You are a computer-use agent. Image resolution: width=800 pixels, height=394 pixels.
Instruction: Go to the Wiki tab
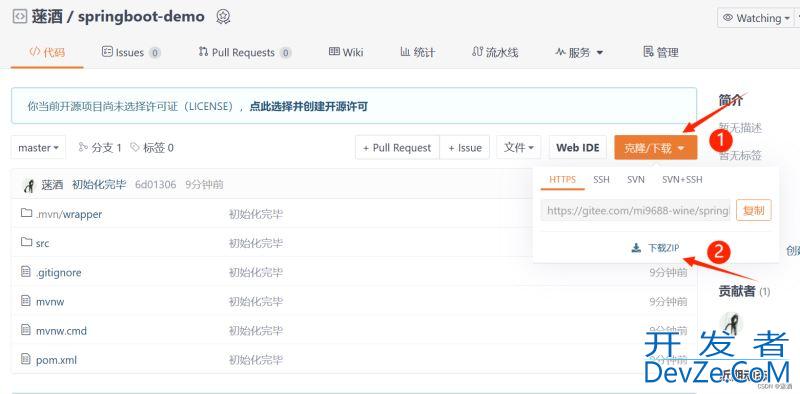pos(346,52)
